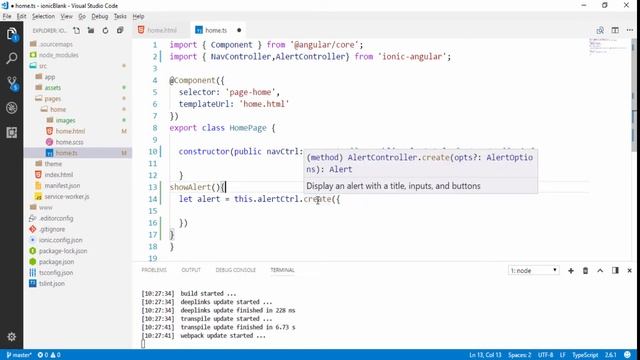Click the unsaved dot on home.ts tab
640x360 pixels.
tap(239, 30)
